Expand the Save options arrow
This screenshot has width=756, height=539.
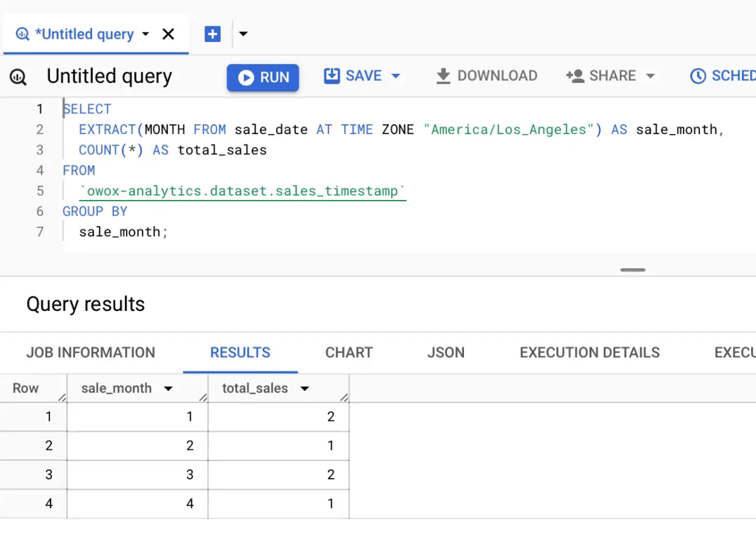[396, 76]
